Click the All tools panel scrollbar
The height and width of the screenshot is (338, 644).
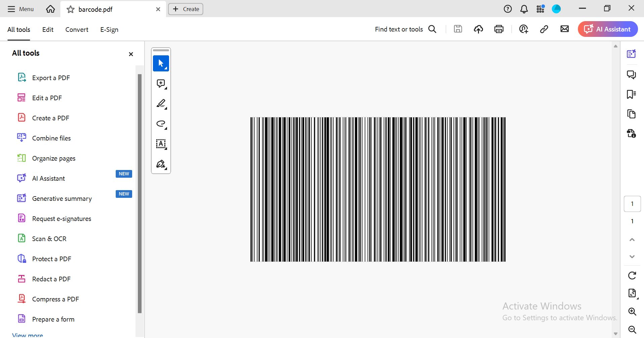click(x=140, y=193)
